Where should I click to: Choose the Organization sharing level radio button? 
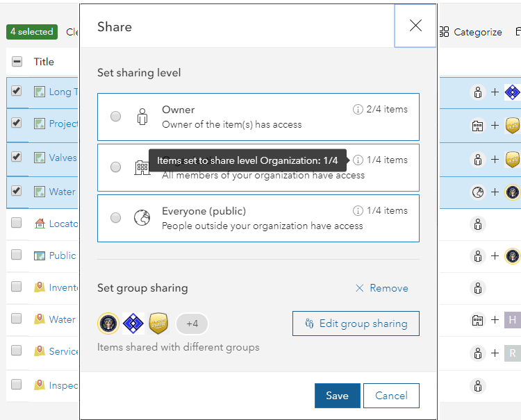tap(116, 167)
